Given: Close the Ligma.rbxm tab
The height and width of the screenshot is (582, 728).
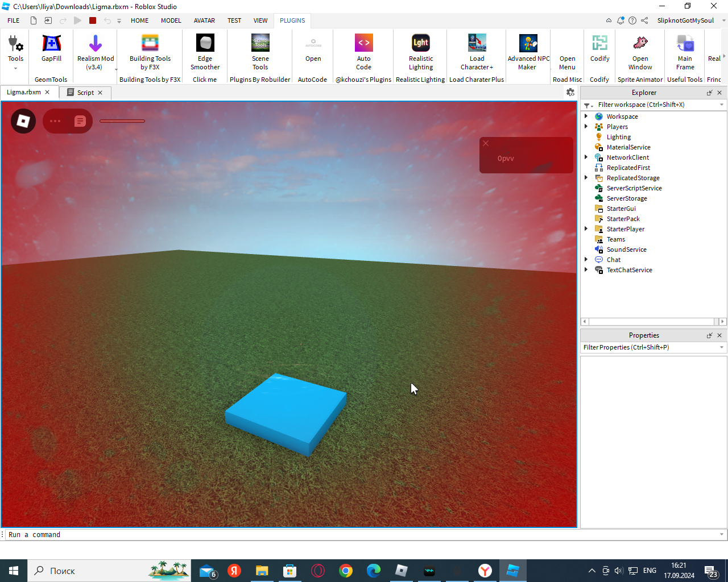Looking at the screenshot, I should (x=47, y=92).
